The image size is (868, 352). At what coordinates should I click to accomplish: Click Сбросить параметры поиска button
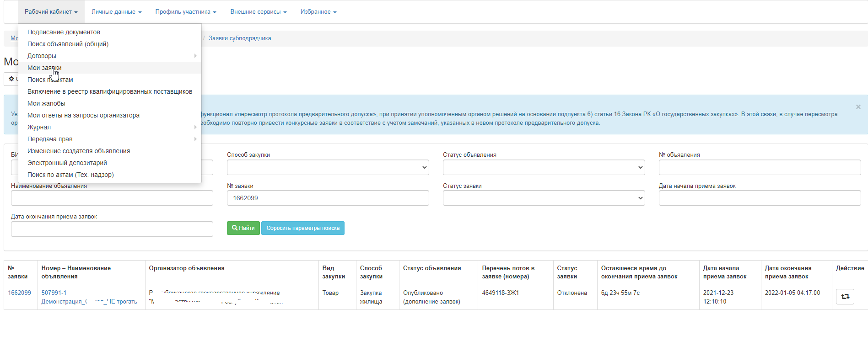(x=302, y=228)
